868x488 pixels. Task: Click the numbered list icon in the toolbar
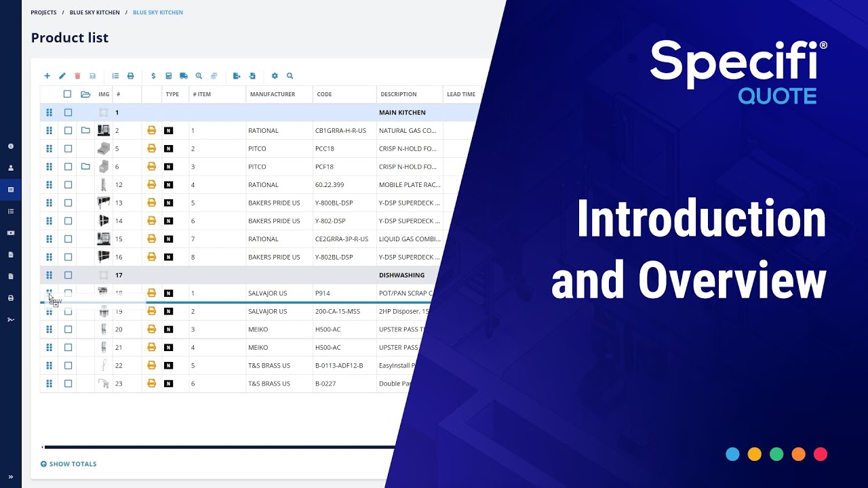tap(115, 76)
